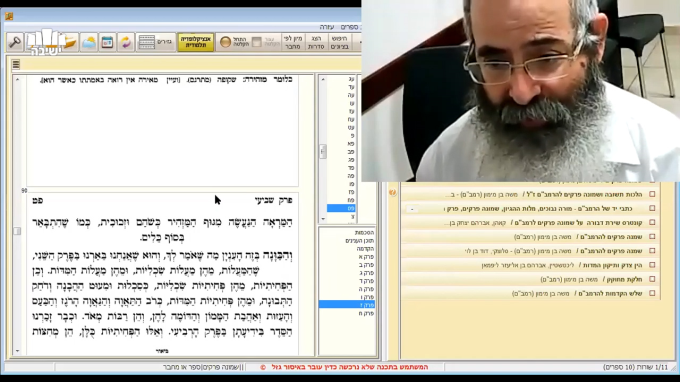Open the folder icon in toolbar
The width and height of the screenshot is (680, 382).
coord(69,42)
